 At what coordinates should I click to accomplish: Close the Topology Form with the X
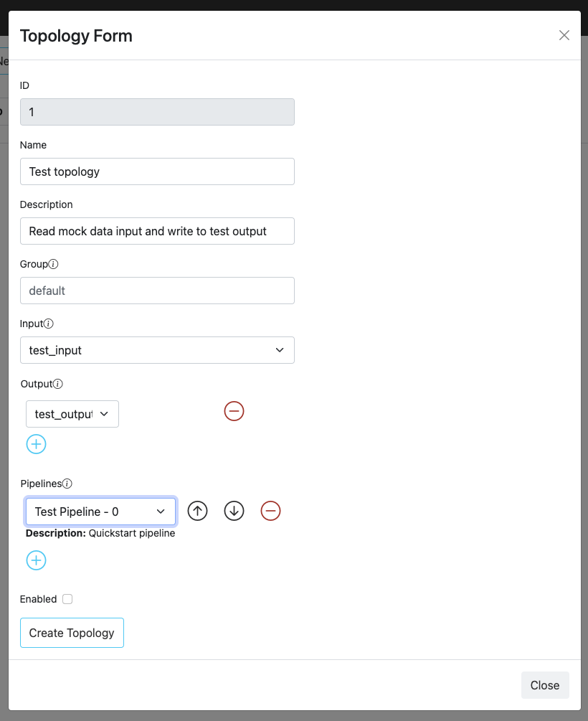(564, 34)
